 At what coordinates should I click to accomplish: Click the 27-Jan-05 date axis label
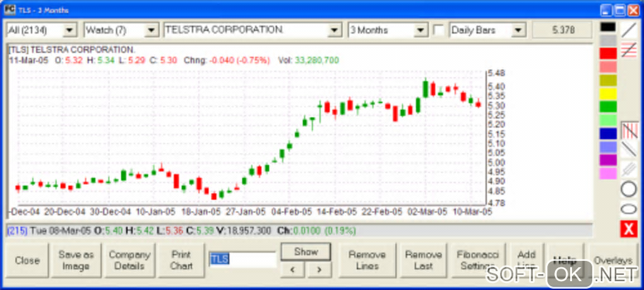(246, 212)
